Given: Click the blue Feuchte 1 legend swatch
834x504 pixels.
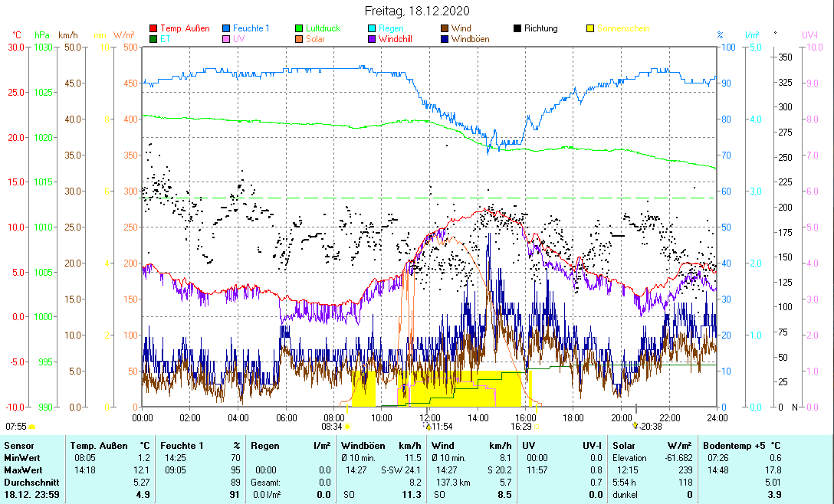Looking at the screenshot, I should point(226,28).
